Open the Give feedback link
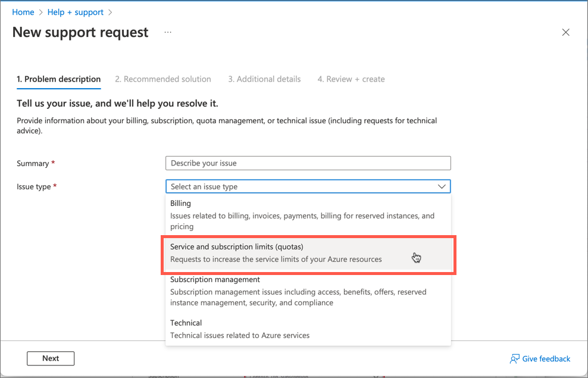This screenshot has height=378, width=588. tap(546, 358)
